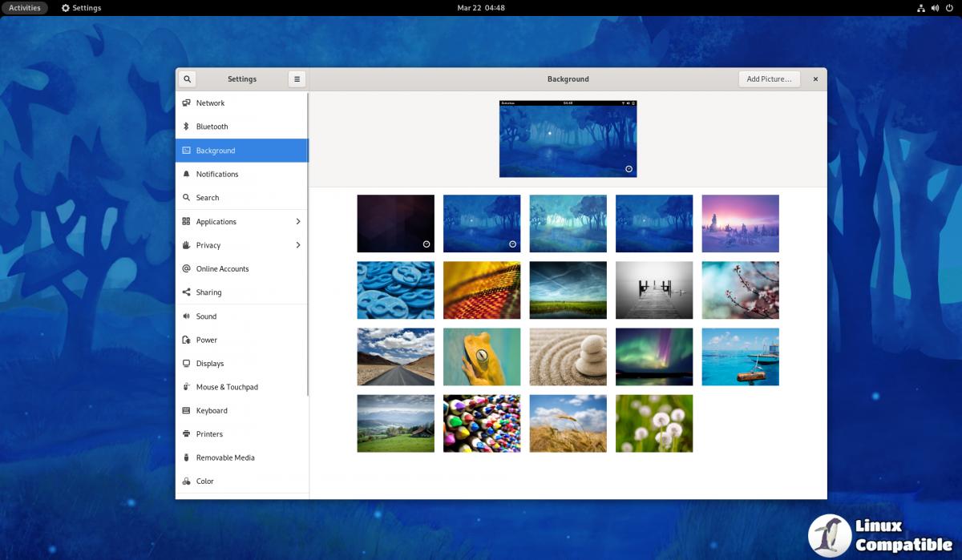The image size is (962, 560).
Task: Open the system power menu in top bar
Action: [x=949, y=8]
